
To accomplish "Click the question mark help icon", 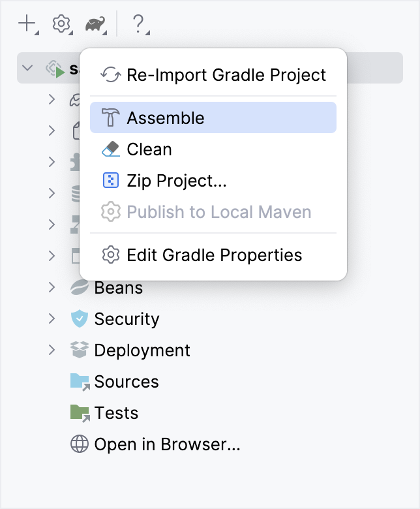I will (x=138, y=24).
